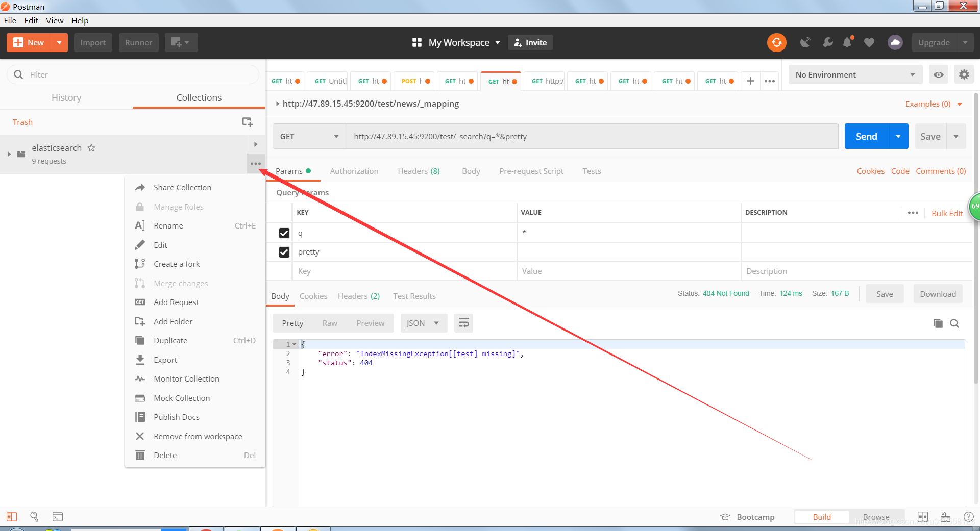The image size is (980, 531).
Task: Open the No Environment dropdown
Action: click(x=855, y=75)
